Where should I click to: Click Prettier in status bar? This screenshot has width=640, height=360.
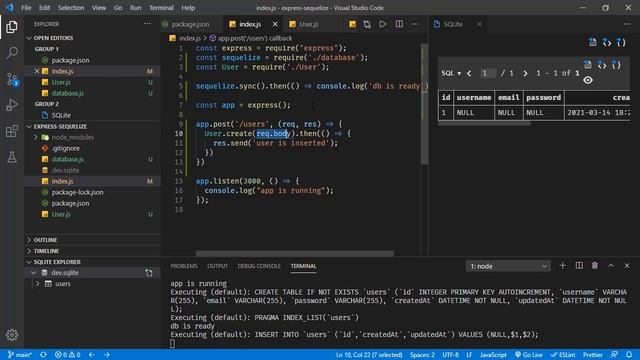[x=593, y=355]
